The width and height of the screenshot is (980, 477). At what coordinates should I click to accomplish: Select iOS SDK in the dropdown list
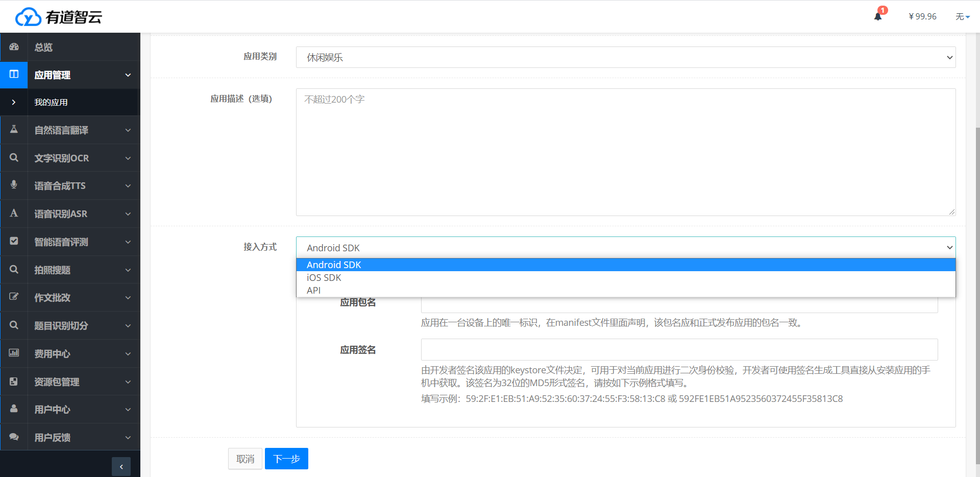click(x=626, y=277)
